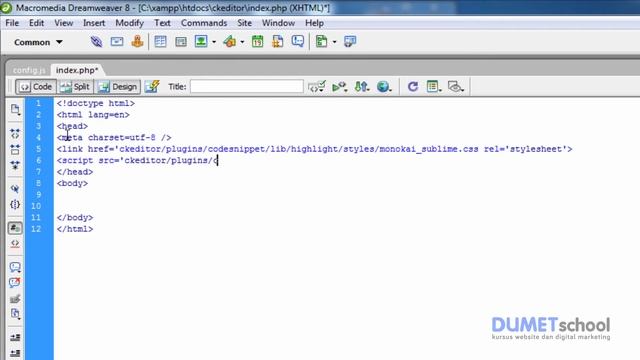Click the Hyperlink insert icon
This screenshot has height=360, width=640.
coord(96,42)
